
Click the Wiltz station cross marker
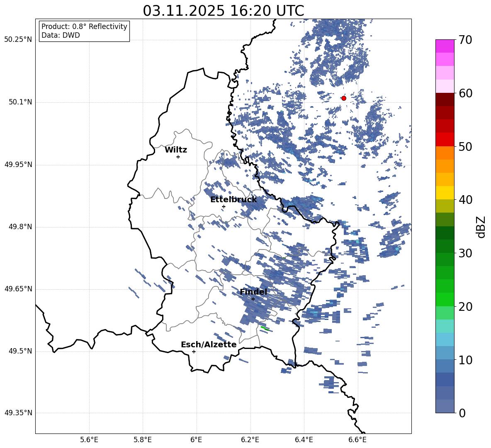click(x=178, y=157)
